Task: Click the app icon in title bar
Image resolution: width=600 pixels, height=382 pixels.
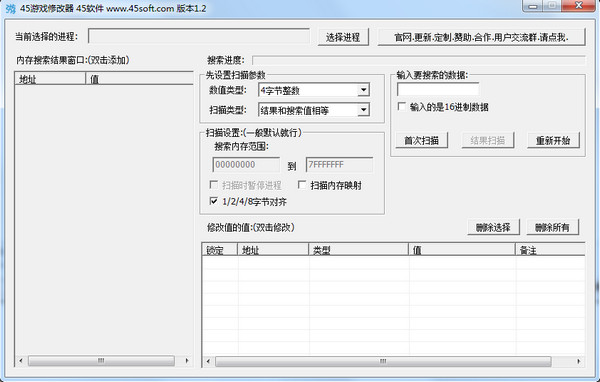Action: [x=10, y=8]
